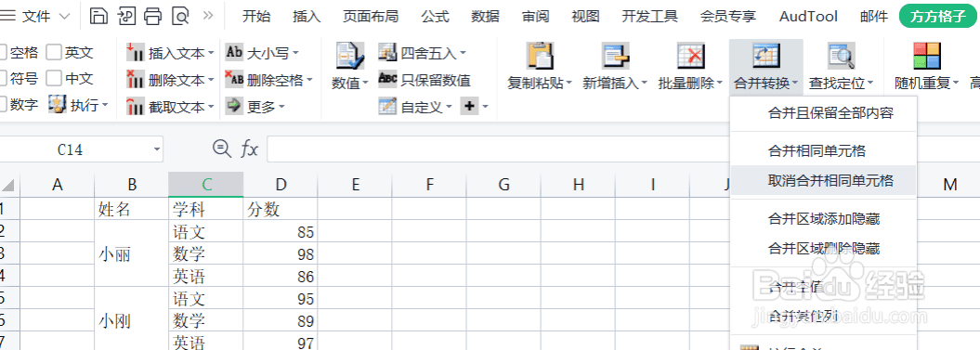Screen dimensions: 980x350
Task: Click the 复制粘贴 clipboard icon
Action: coord(540,56)
